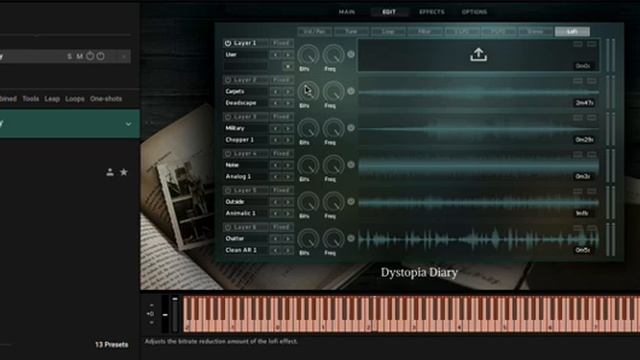Image resolution: width=640 pixels, height=360 pixels.
Task: Expand the teal preset bar chevron
Action: (x=128, y=124)
